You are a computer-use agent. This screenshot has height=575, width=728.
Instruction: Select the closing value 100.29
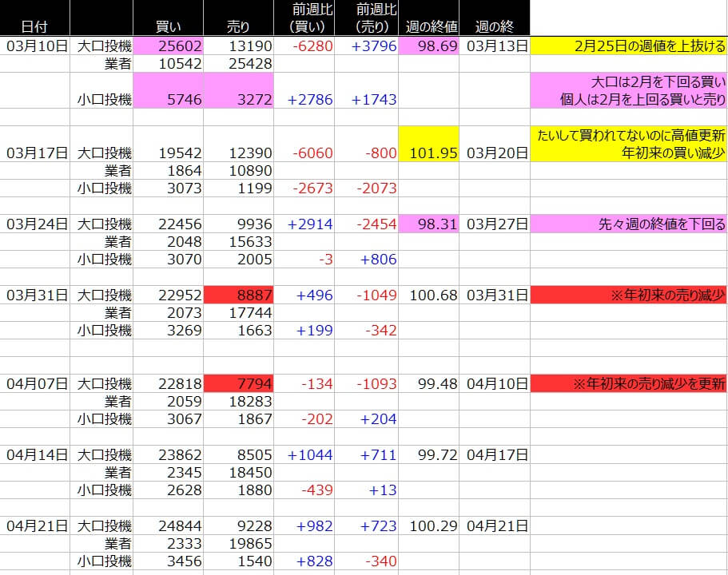pos(428,525)
